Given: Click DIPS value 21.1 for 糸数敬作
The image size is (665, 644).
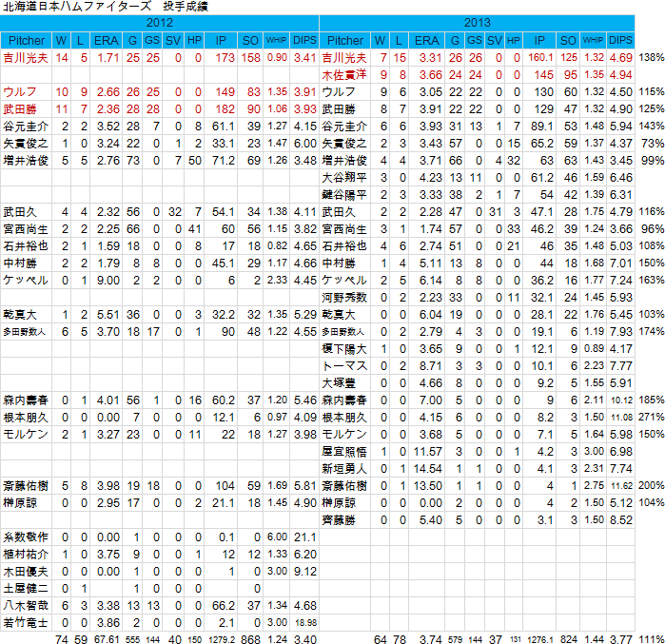Looking at the screenshot, I should tap(305, 537).
